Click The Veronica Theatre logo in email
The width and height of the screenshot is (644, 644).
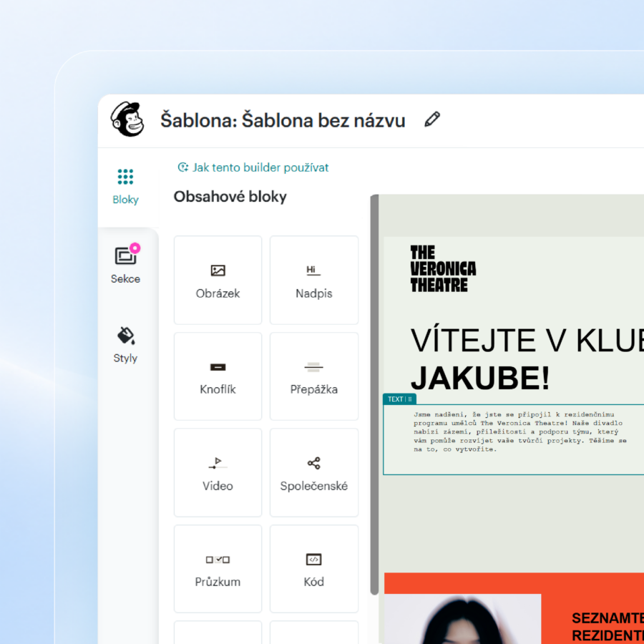click(x=443, y=268)
